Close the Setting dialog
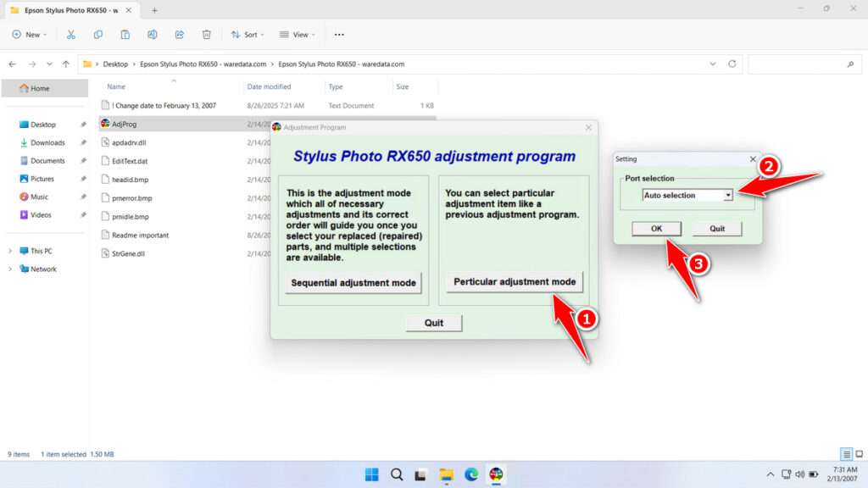Viewport: 868px width, 488px height. [x=753, y=158]
